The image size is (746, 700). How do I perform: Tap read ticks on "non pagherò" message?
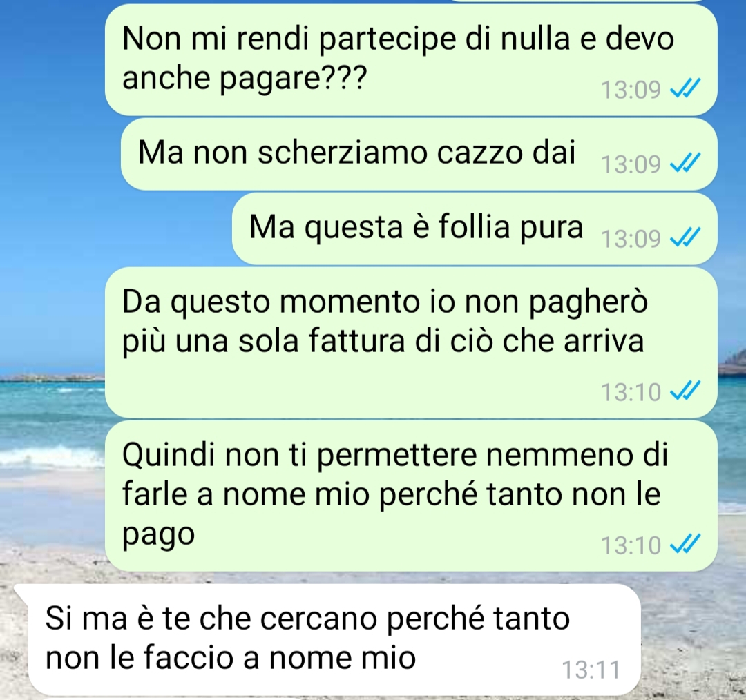point(685,391)
